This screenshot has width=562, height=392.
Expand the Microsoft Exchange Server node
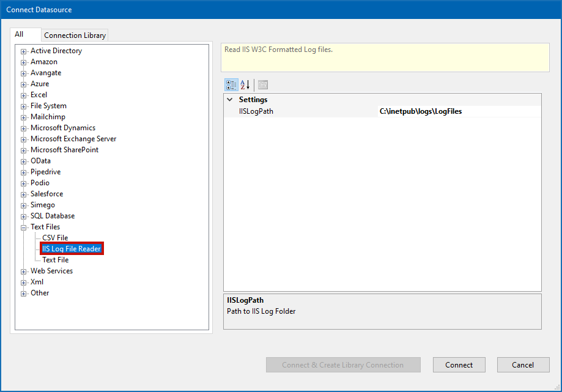24,139
